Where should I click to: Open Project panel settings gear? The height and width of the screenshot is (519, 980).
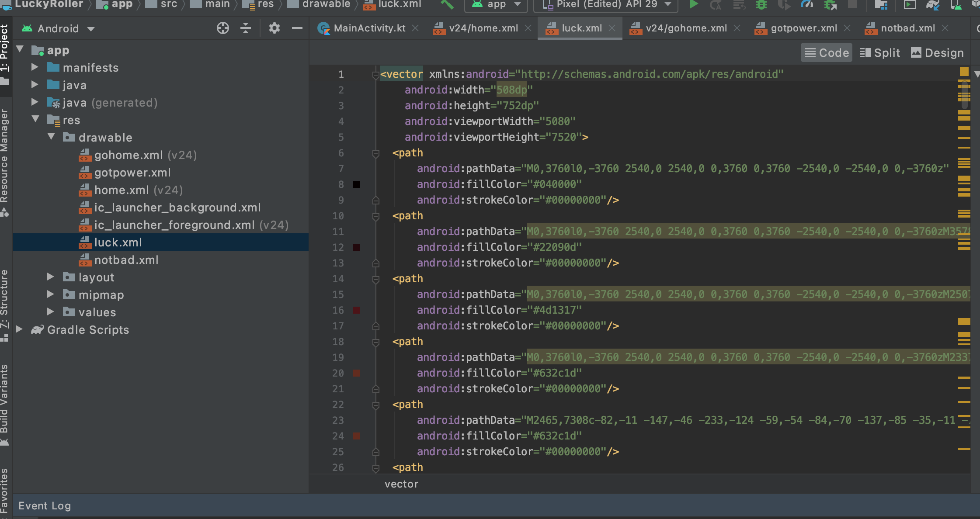[x=274, y=28]
